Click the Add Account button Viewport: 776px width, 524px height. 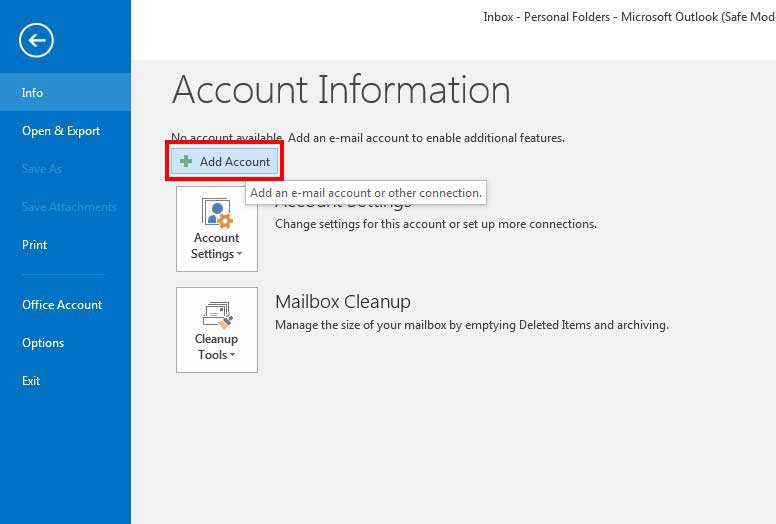[x=225, y=161]
